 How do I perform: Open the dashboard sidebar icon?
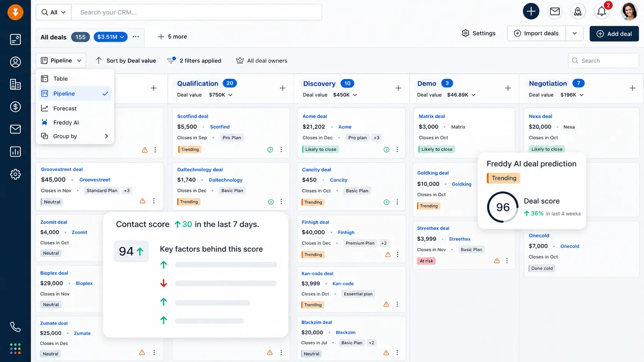pyautogui.click(x=15, y=39)
